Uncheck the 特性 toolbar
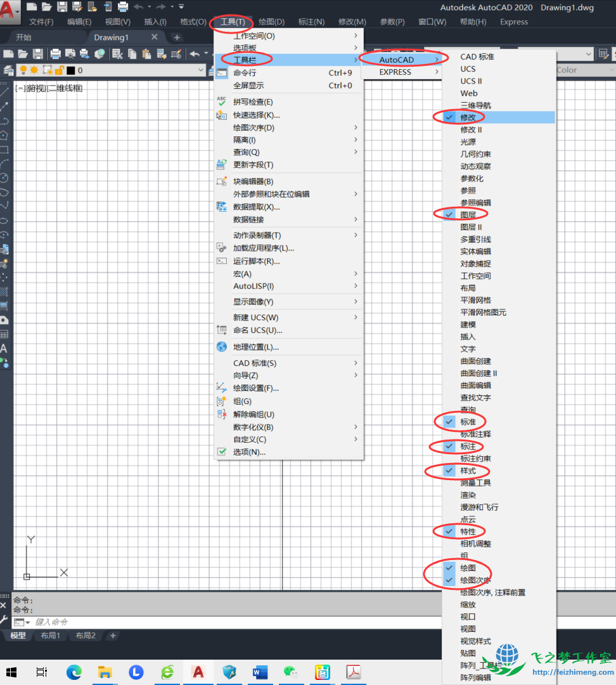 point(499,532)
